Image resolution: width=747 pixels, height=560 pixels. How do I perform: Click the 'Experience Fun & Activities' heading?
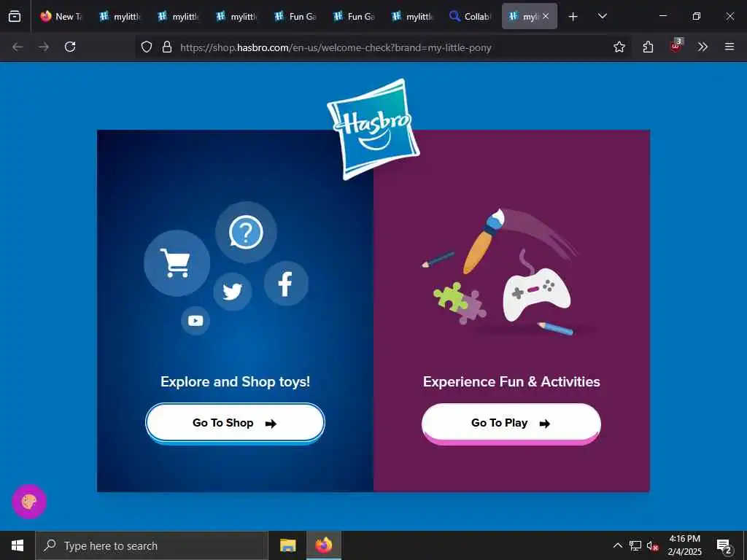click(511, 381)
